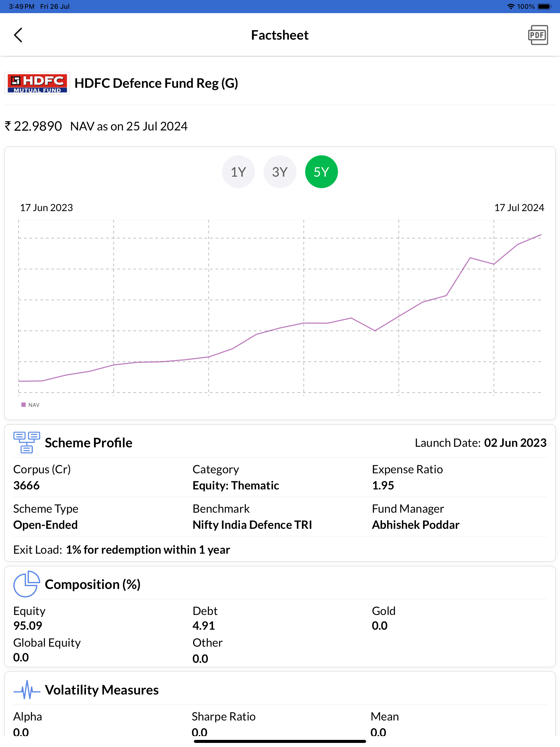560x747 pixels.
Task: Click the Composition pie chart icon
Action: pos(27,584)
